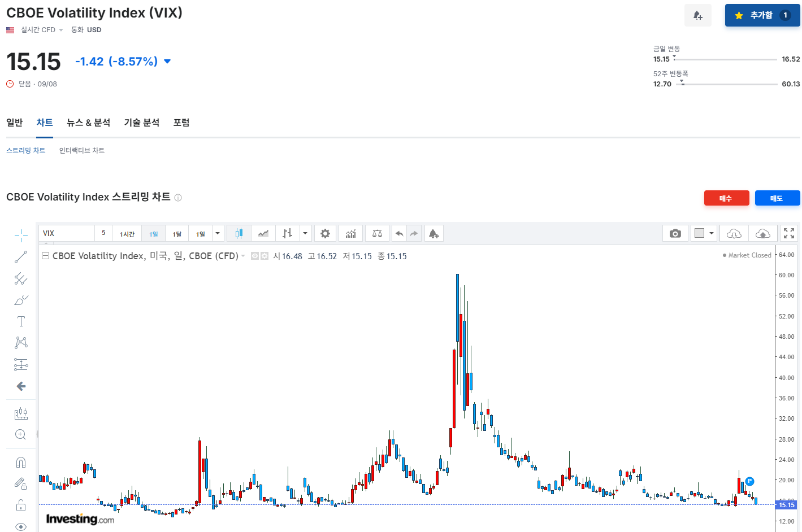This screenshot has height=532, width=802.
Task: Toggle magnet mode in left toolbar
Action: click(21, 463)
